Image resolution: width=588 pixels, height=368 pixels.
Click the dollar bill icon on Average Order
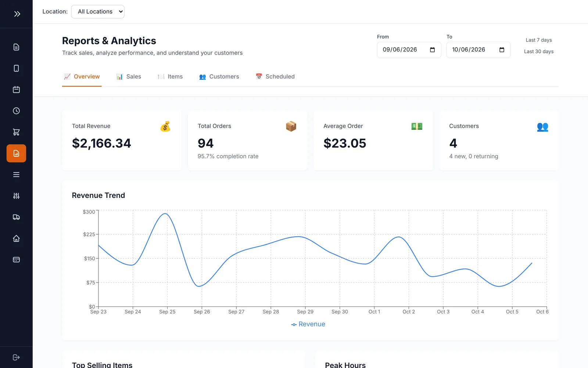(417, 126)
